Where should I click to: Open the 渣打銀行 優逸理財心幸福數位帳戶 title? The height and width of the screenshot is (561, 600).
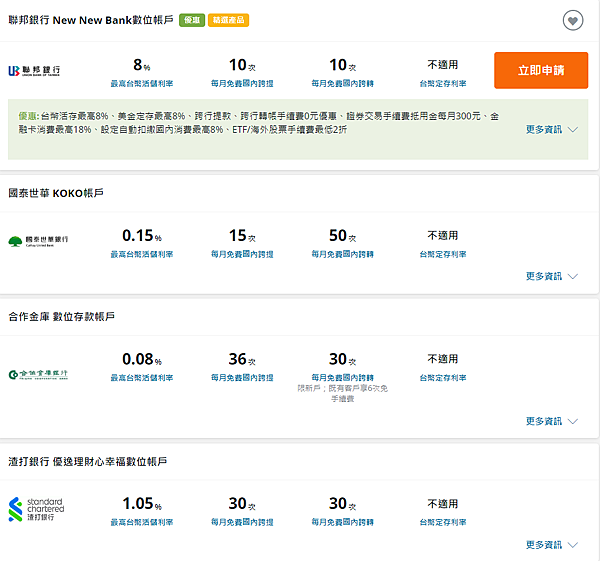[x=87, y=462]
